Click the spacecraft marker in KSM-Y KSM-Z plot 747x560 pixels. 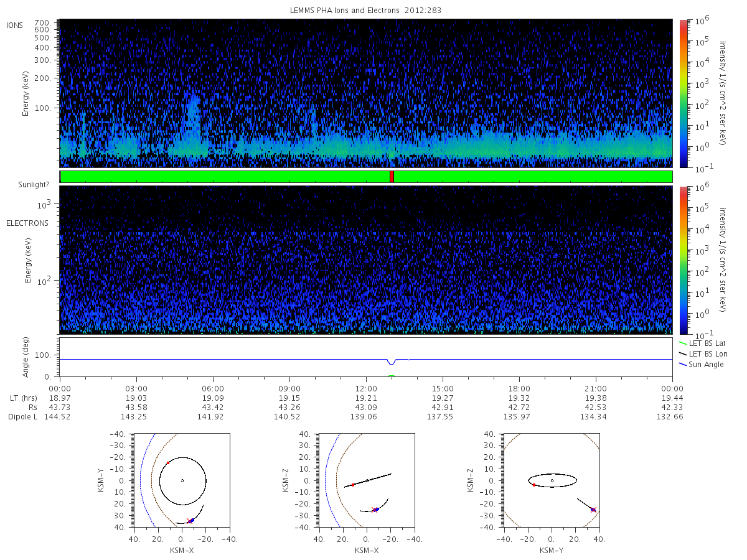(x=593, y=510)
